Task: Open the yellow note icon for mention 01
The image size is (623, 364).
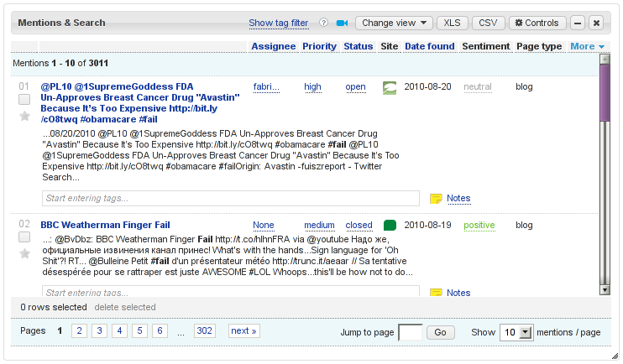Action: tap(436, 199)
